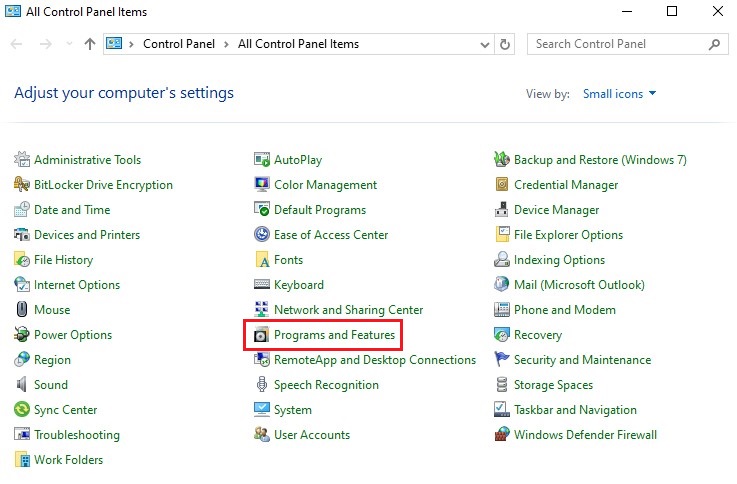Select Control Panel in the breadcrumb path
This screenshot has height=484, width=737.
click(x=179, y=44)
